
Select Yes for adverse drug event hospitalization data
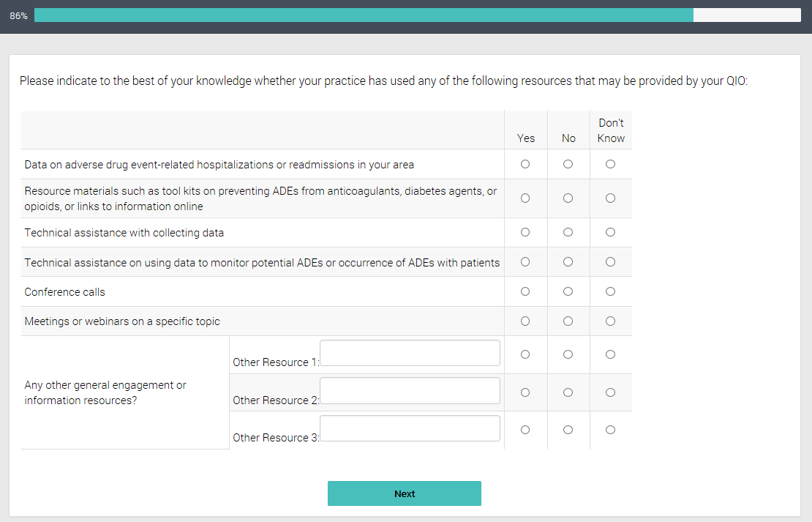point(525,165)
